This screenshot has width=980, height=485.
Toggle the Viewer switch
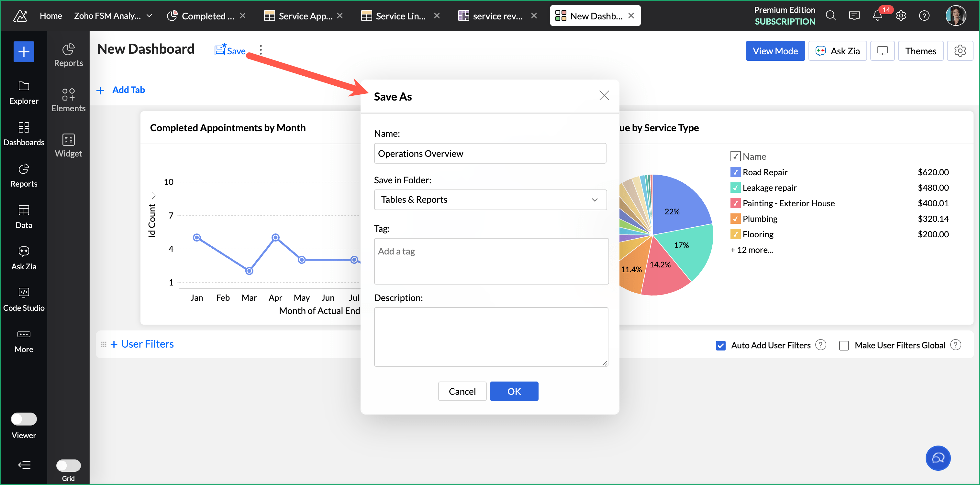pos(24,419)
